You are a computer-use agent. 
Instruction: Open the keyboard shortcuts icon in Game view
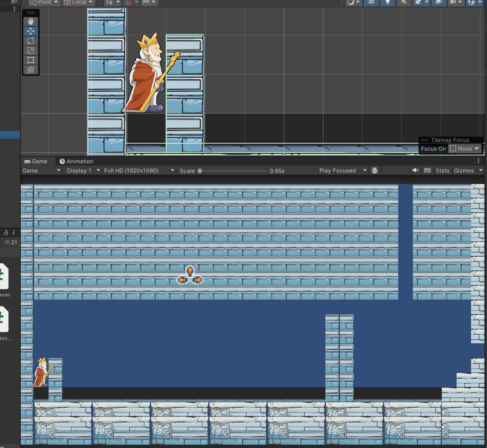[x=427, y=170]
